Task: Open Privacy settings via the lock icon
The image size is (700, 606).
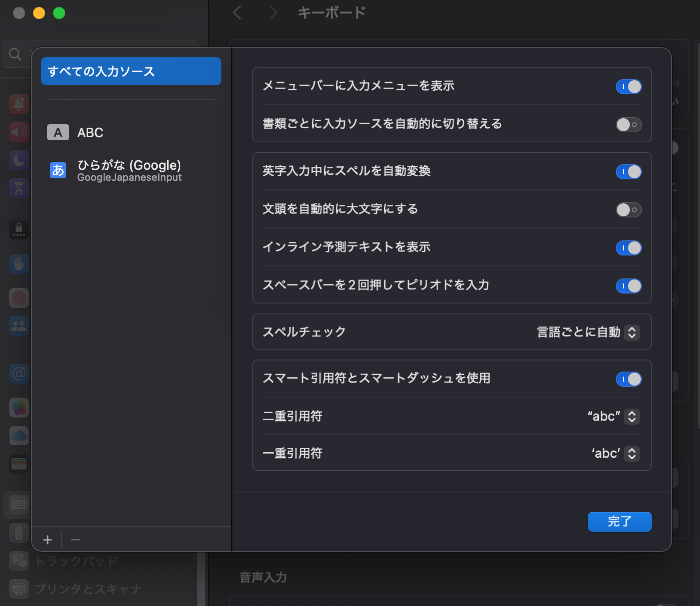Action: (19, 230)
